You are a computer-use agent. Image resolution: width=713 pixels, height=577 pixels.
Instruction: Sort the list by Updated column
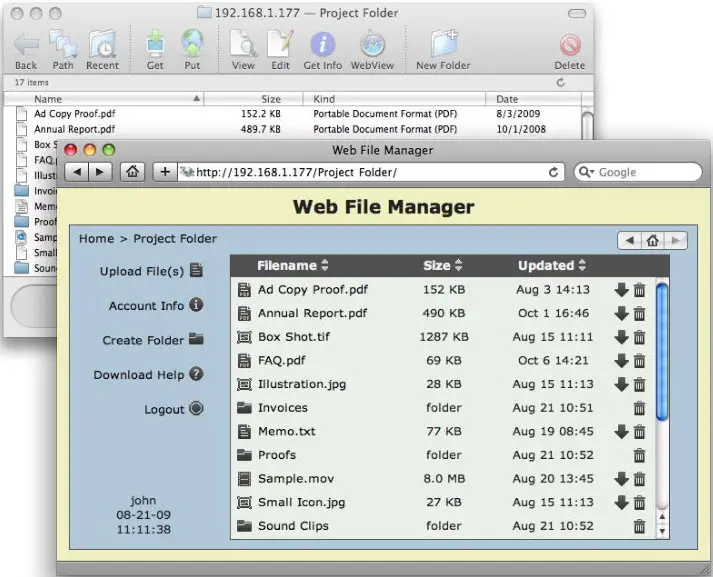coord(552,266)
